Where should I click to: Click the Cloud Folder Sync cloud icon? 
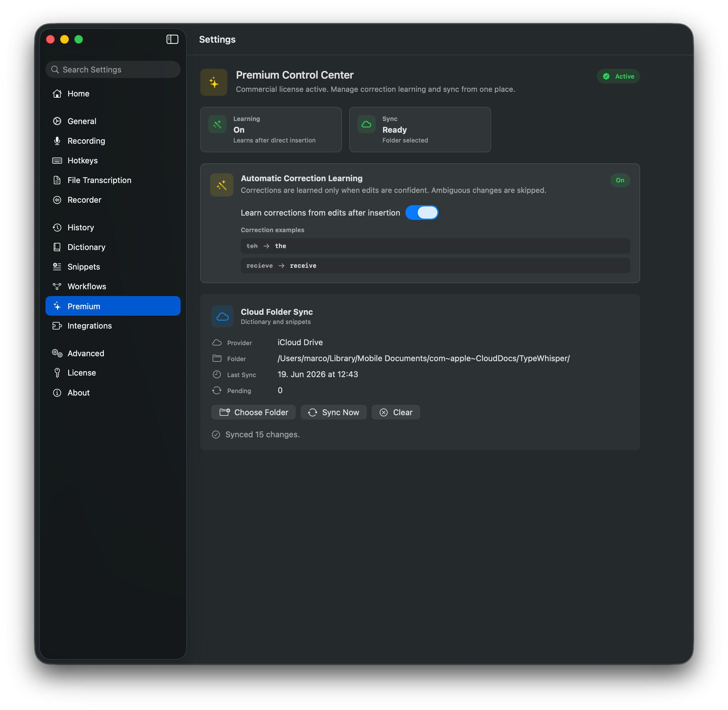click(x=222, y=316)
